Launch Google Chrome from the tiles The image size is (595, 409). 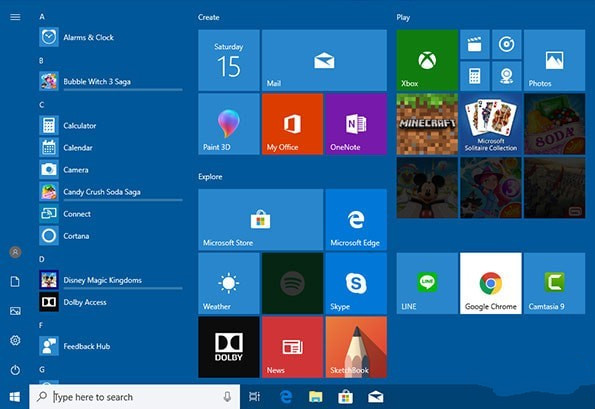pos(491,283)
